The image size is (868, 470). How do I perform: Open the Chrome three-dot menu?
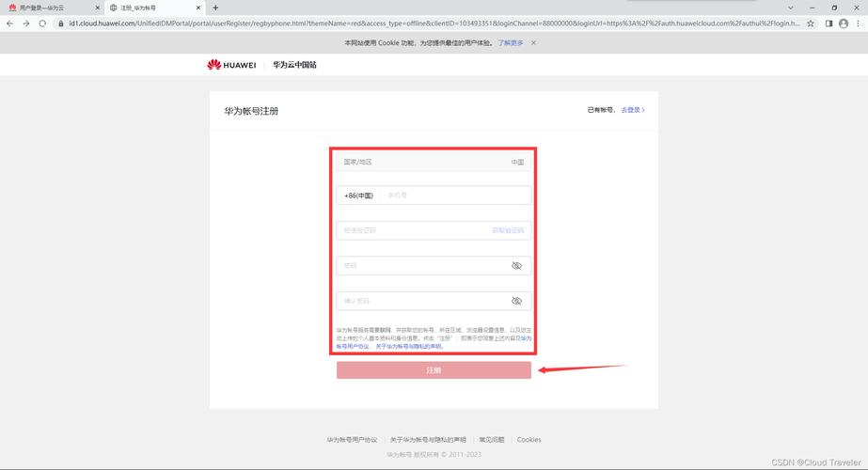859,23
